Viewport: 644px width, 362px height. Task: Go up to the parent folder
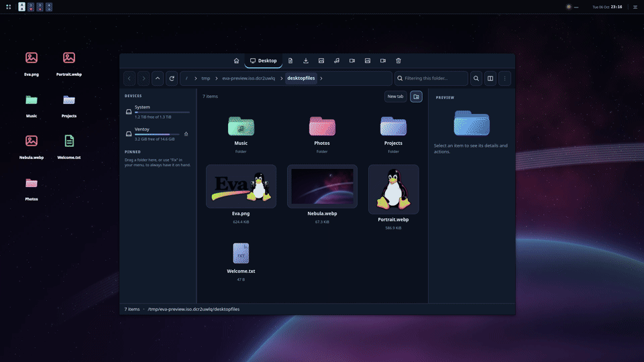pos(158,78)
